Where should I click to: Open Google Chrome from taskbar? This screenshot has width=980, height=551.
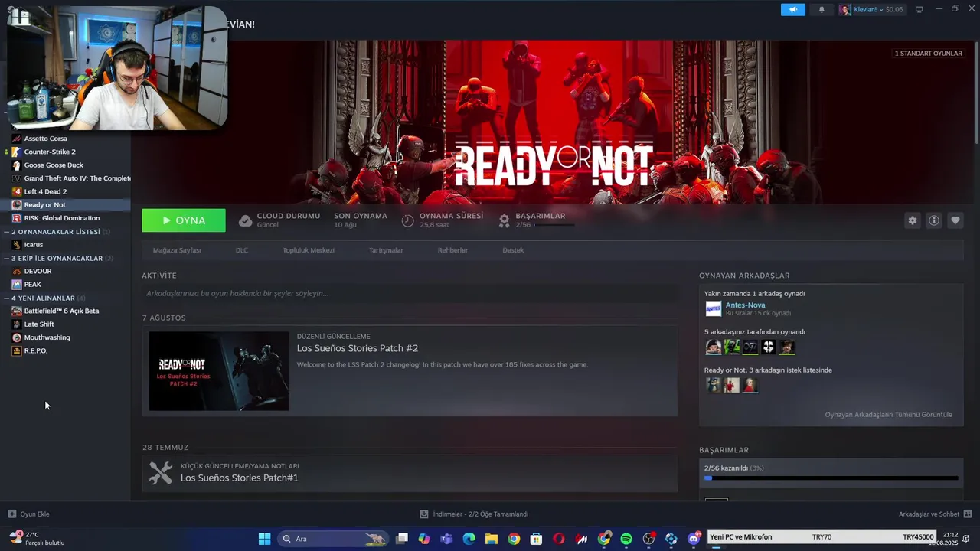[514, 539]
